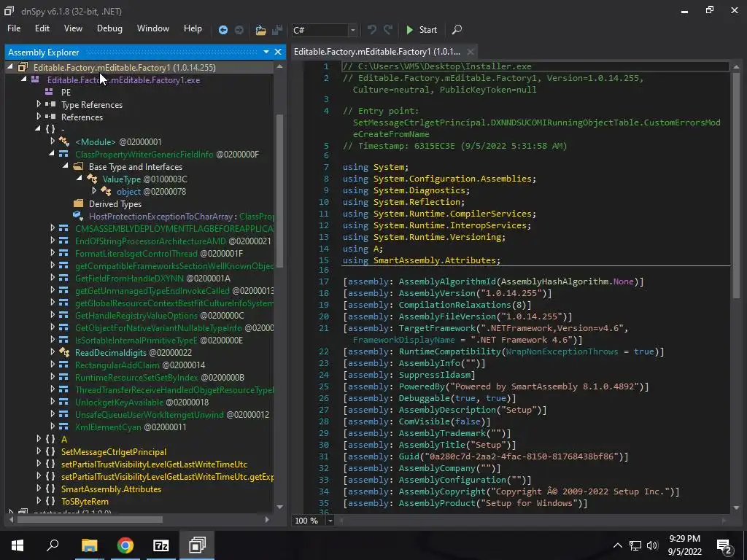Screen dimensions: 747x560
Task: Open the zoom 100 % dropdown
Action: pyautogui.click(x=330, y=521)
